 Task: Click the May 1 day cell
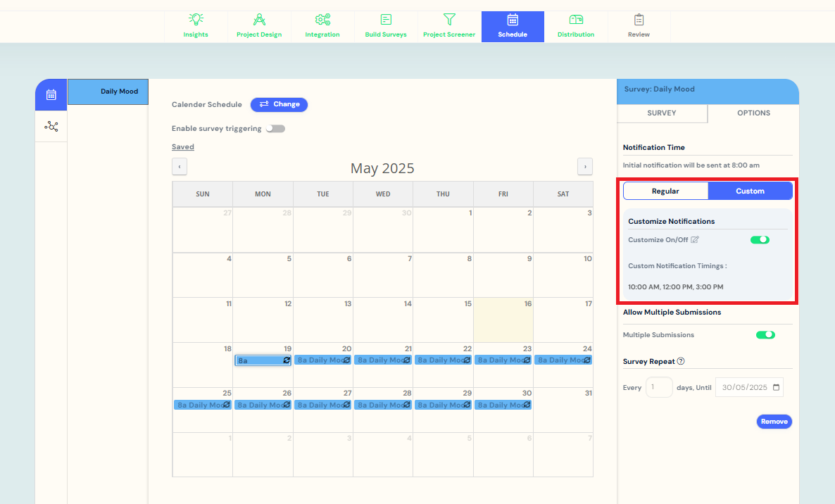point(443,230)
